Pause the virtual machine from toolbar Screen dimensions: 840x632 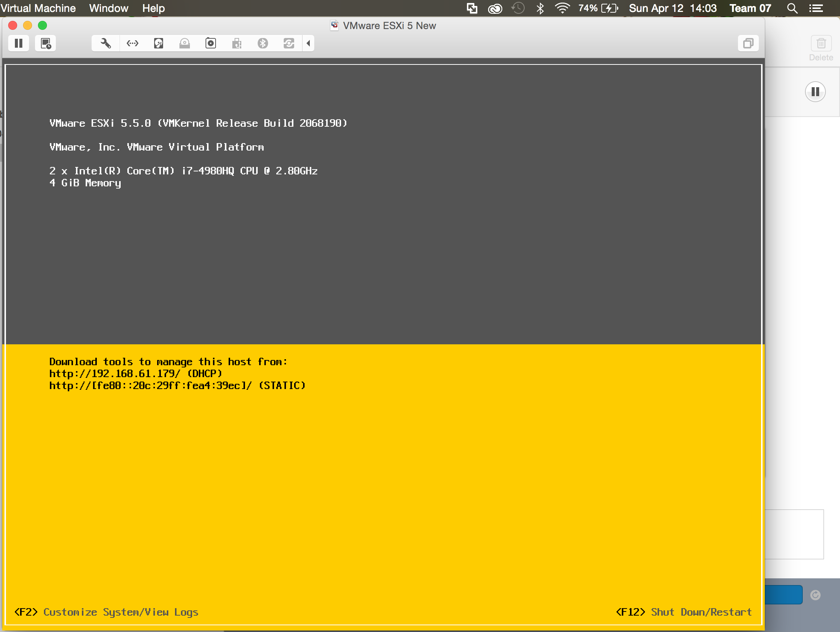[x=19, y=43]
